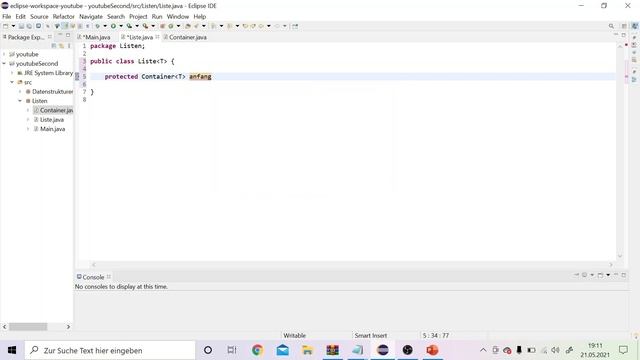Toggle Pin Console in the Console view
This screenshot has height=360, width=640.
tap(576, 275)
